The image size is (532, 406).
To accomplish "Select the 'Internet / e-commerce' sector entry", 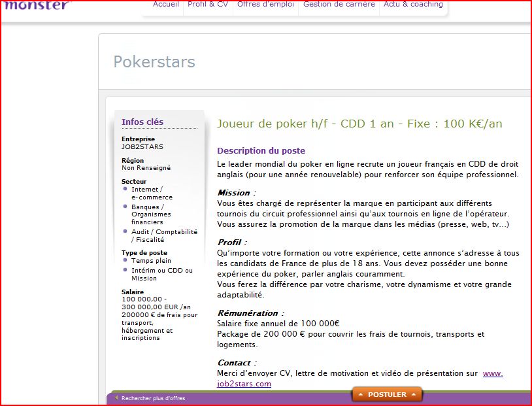I will [x=152, y=193].
